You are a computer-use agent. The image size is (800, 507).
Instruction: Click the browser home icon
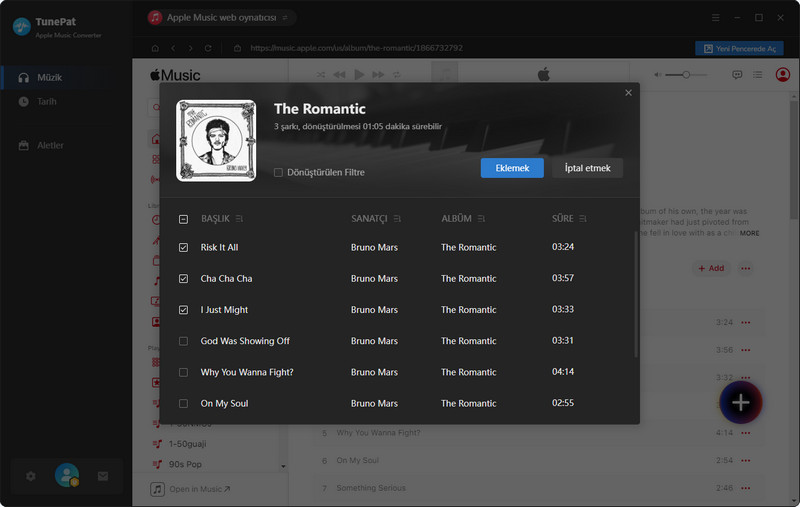point(155,48)
